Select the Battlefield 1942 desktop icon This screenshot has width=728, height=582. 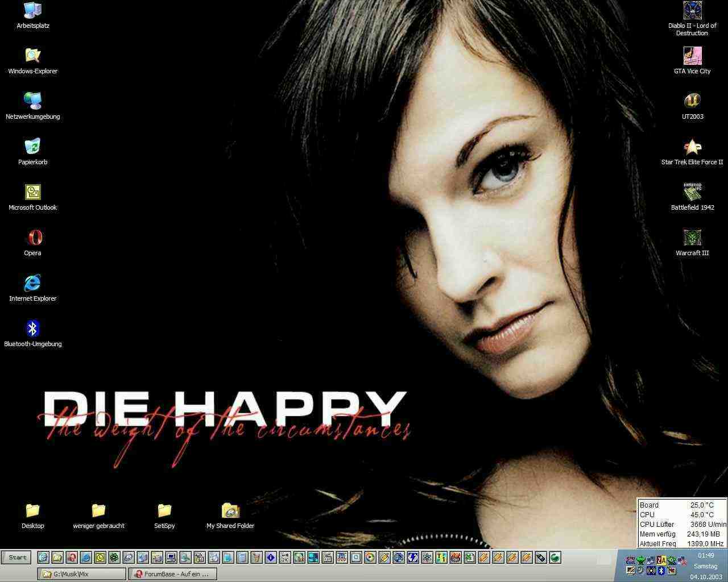pyautogui.click(x=692, y=197)
